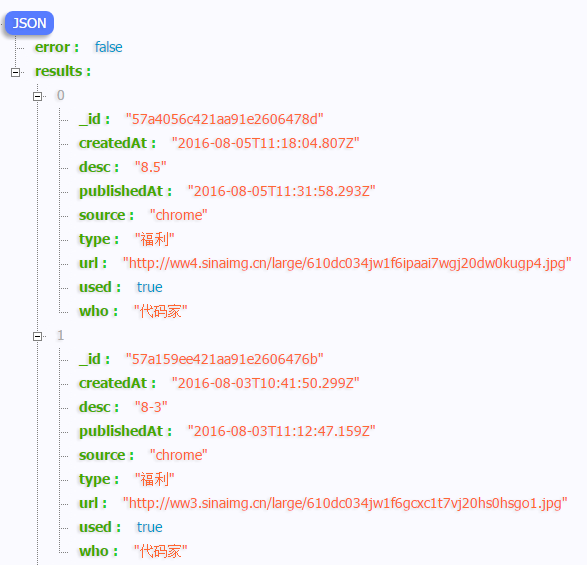Click the true value under item 0
The width and height of the screenshot is (587, 565).
click(x=149, y=287)
